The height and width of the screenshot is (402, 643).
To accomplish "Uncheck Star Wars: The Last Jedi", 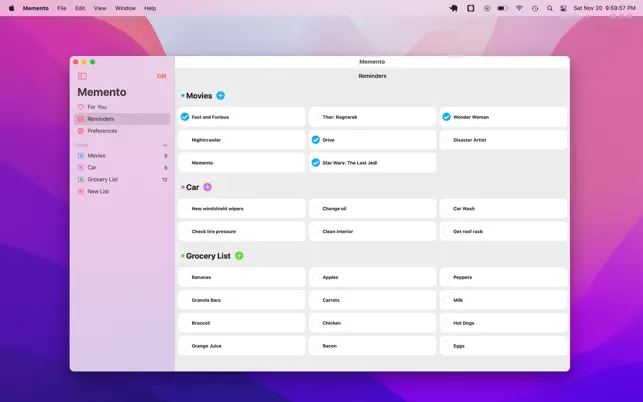I will [316, 163].
